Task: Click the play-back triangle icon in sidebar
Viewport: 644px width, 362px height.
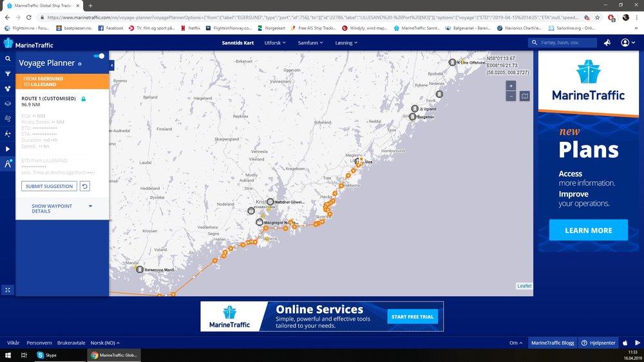Action: [7, 149]
